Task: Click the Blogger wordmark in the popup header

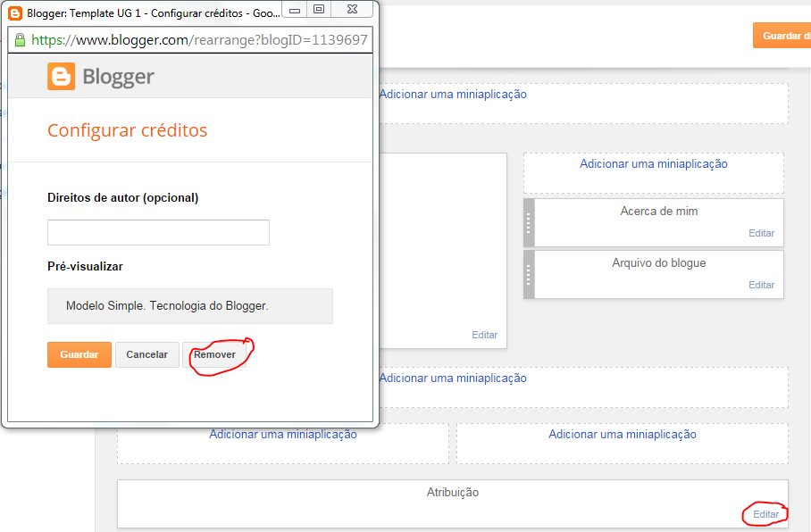Action: click(119, 77)
